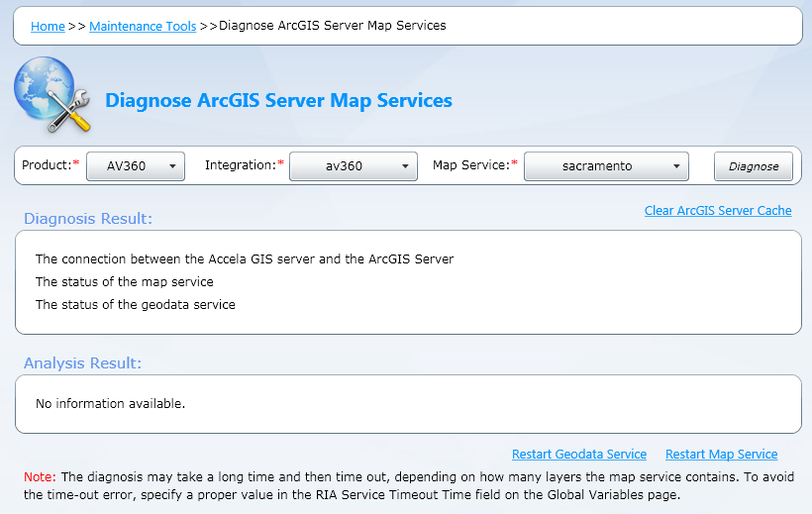Select the geodata service status line
Screen dimensions: 812x514
click(x=136, y=304)
